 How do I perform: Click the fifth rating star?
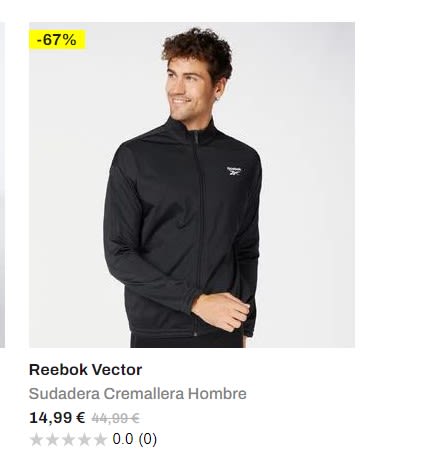click(x=100, y=440)
